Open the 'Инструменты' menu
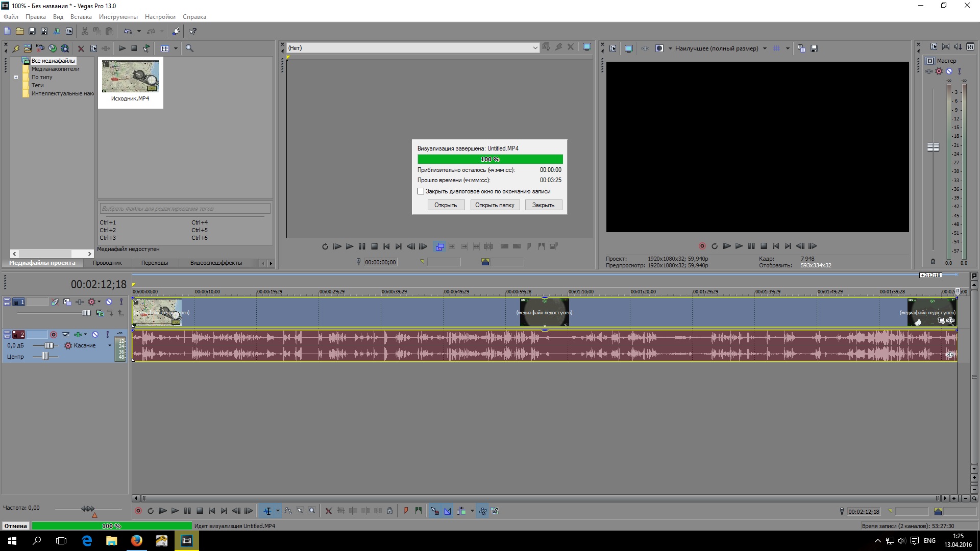Screen dimensions: 980x551 tap(118, 17)
